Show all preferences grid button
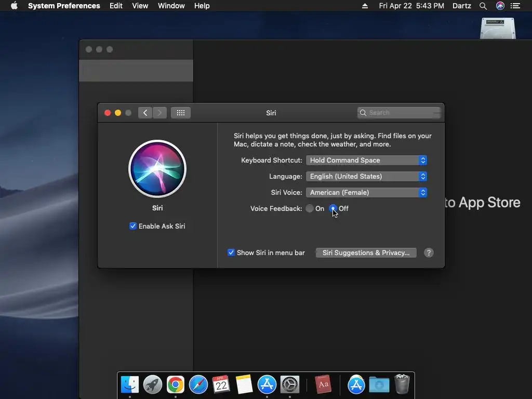The image size is (532, 399). coord(181,113)
